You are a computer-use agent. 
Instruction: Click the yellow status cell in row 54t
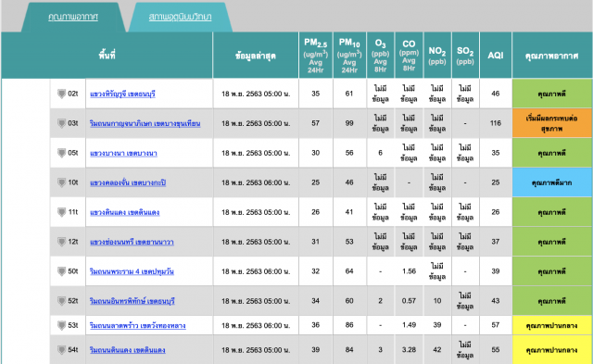552,350
